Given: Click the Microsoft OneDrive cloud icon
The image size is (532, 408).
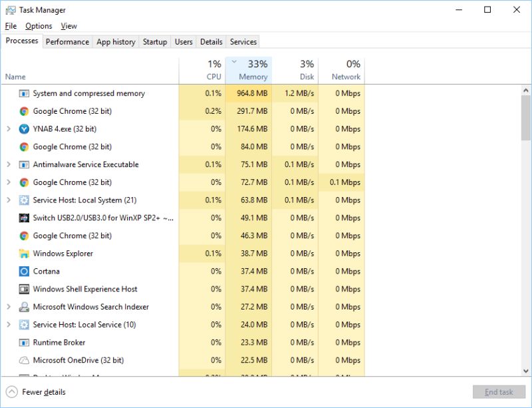Looking at the screenshot, I should 24,360.
